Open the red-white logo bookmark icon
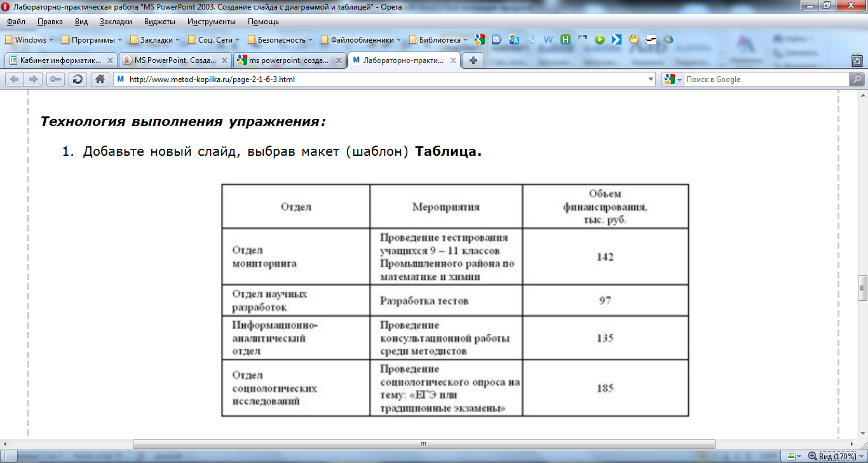Screen dimensions: 868x463 pos(651,39)
